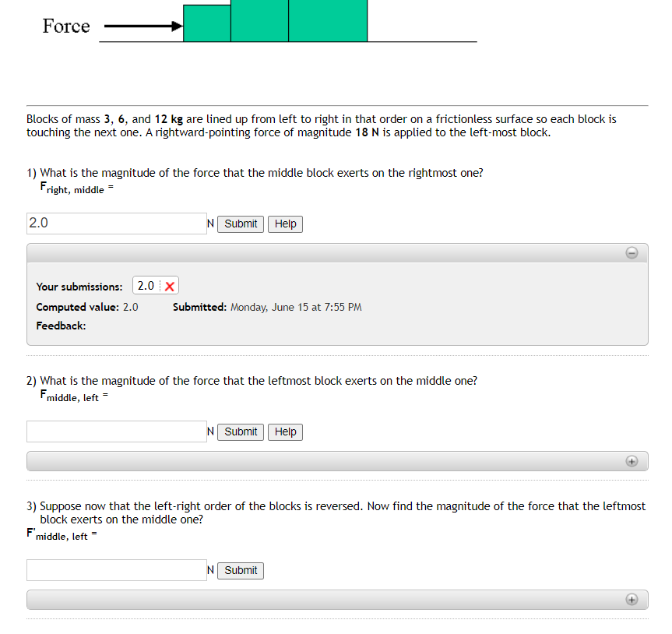
Task: Click Submit for question 1
Action: (240, 224)
